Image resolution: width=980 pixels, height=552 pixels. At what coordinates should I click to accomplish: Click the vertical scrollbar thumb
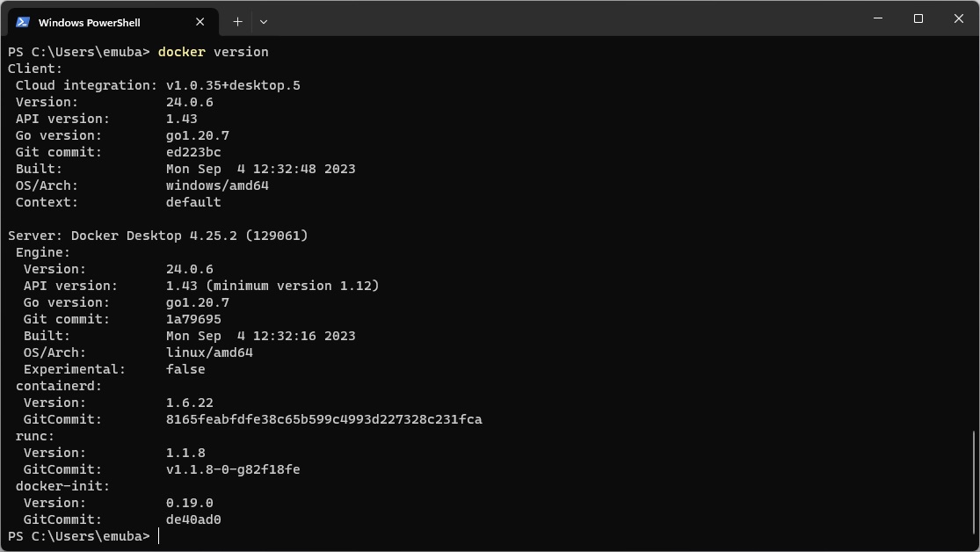point(974,486)
